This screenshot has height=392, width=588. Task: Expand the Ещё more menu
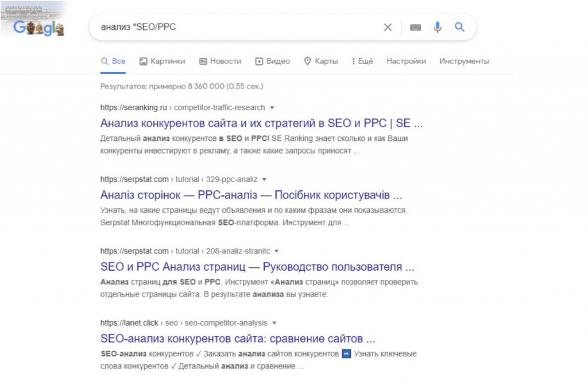[x=362, y=61]
